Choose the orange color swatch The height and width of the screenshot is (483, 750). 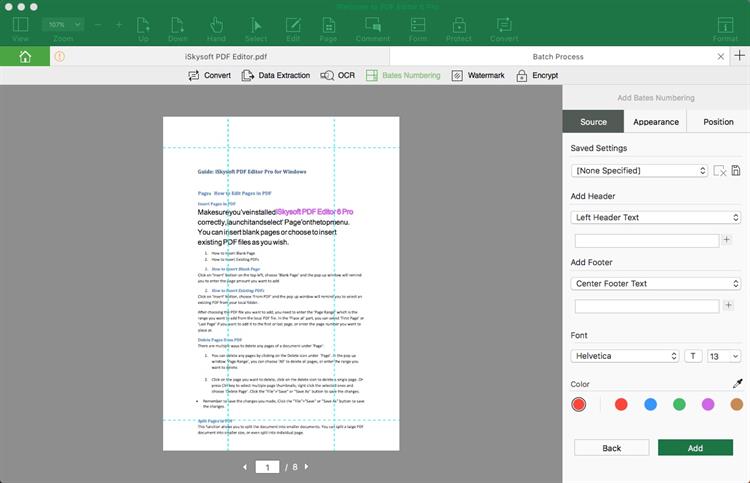click(737, 405)
